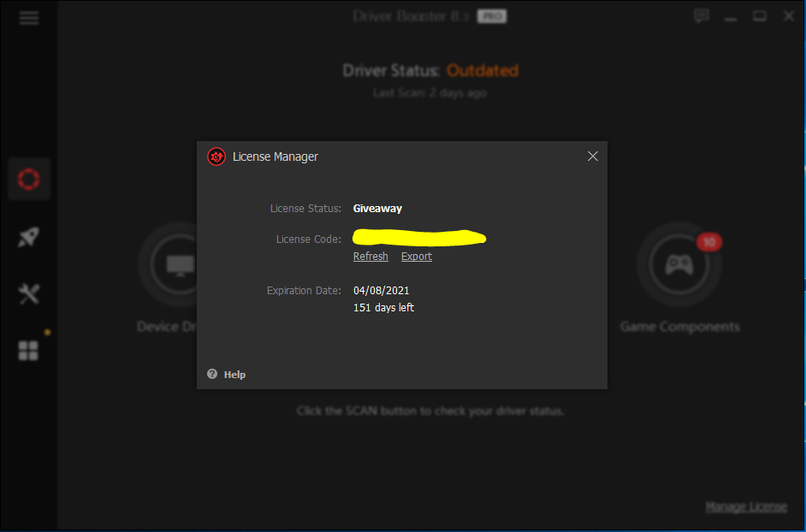Minimize the Driver Booster window
The image size is (806, 532).
click(732, 16)
